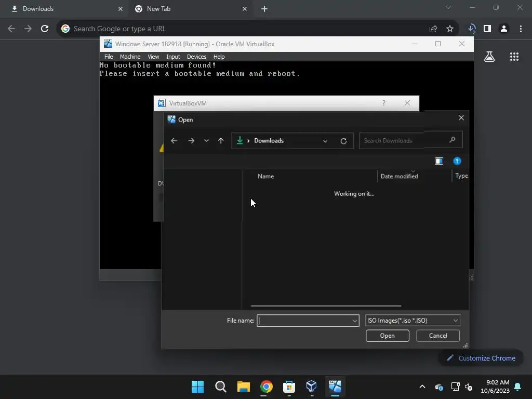Screen dimensions: 532x399
Task: Open Chrome Labs flask icon
Action: click(x=489, y=57)
